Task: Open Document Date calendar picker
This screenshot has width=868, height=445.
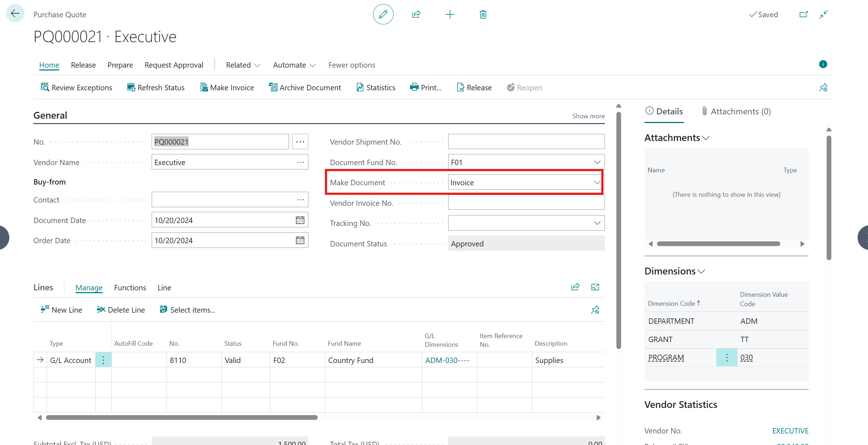Action: pyautogui.click(x=300, y=220)
